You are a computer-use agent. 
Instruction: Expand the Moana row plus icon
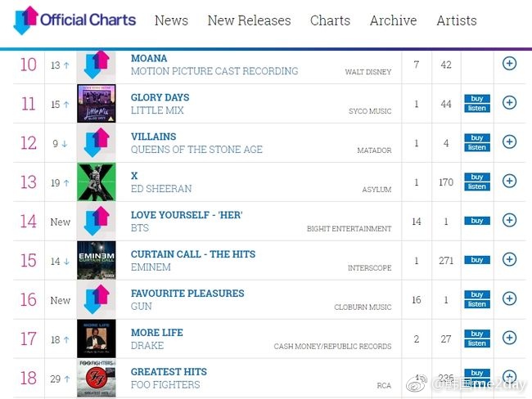point(509,64)
